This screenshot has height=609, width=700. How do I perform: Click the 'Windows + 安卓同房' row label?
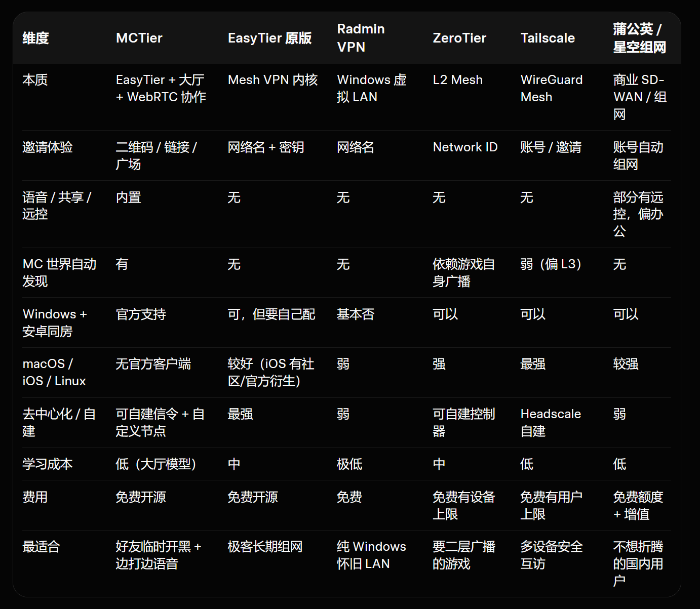point(55,323)
